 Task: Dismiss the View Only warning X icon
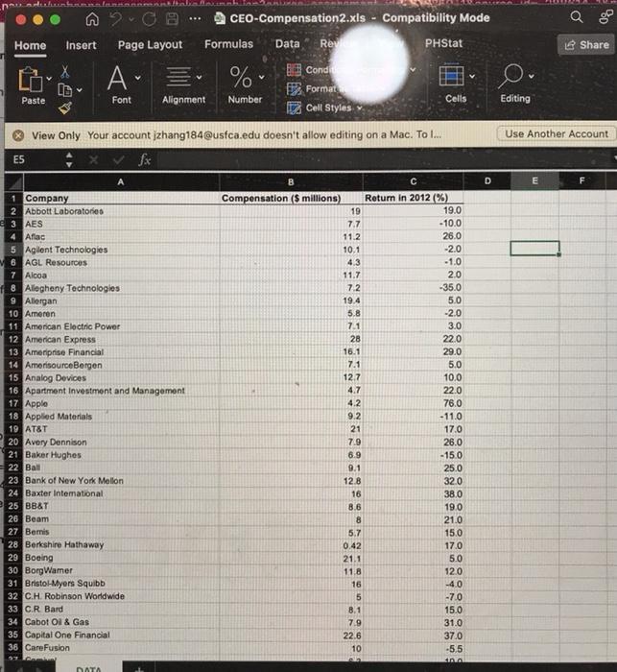pyautogui.click(x=18, y=136)
